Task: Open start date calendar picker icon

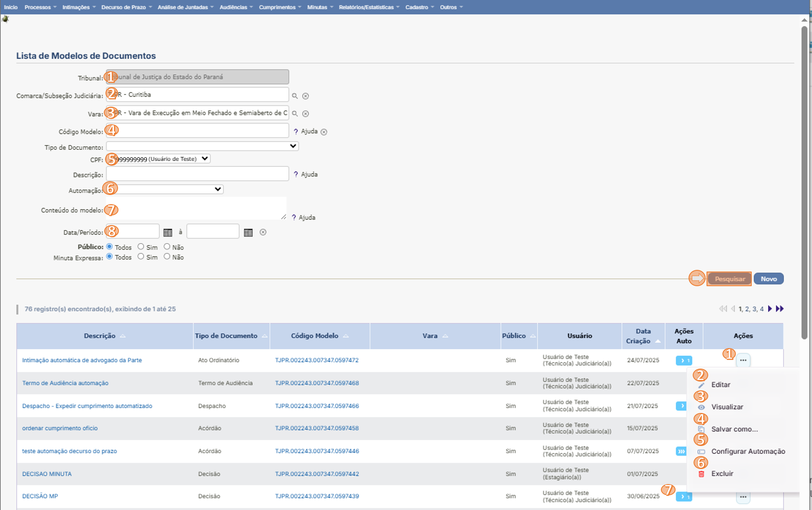Action: coord(168,233)
